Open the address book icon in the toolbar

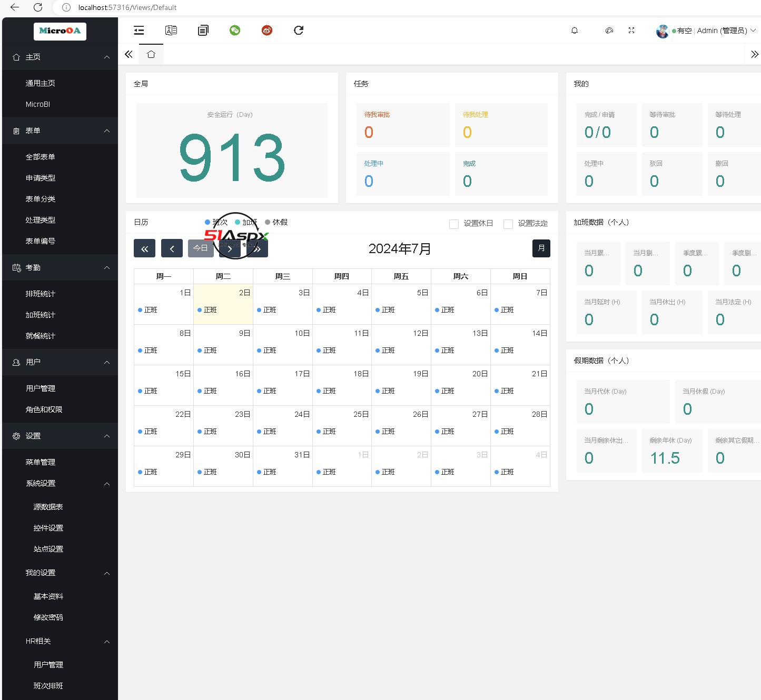click(171, 31)
